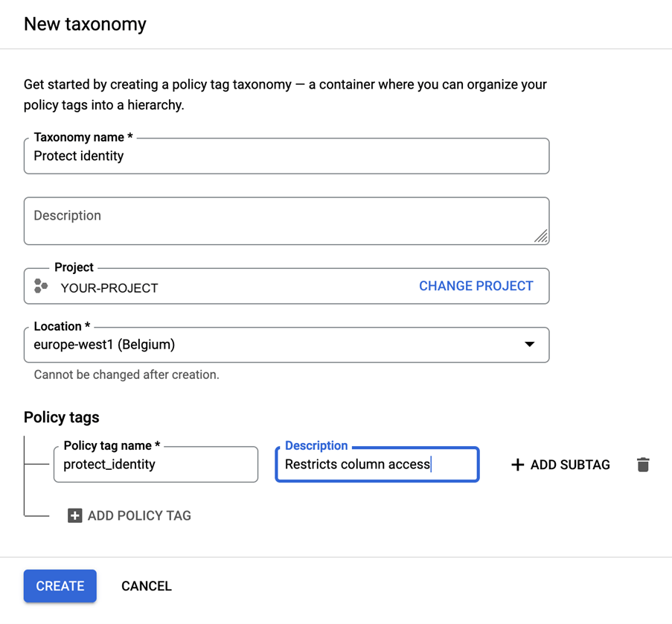
Task: Click the plus icon beside ADD SUBTAG
Action: point(518,465)
